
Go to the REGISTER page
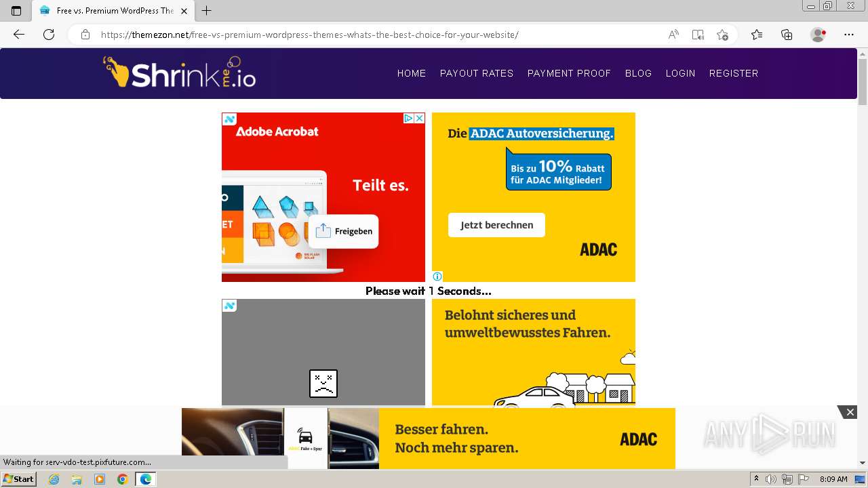point(734,73)
